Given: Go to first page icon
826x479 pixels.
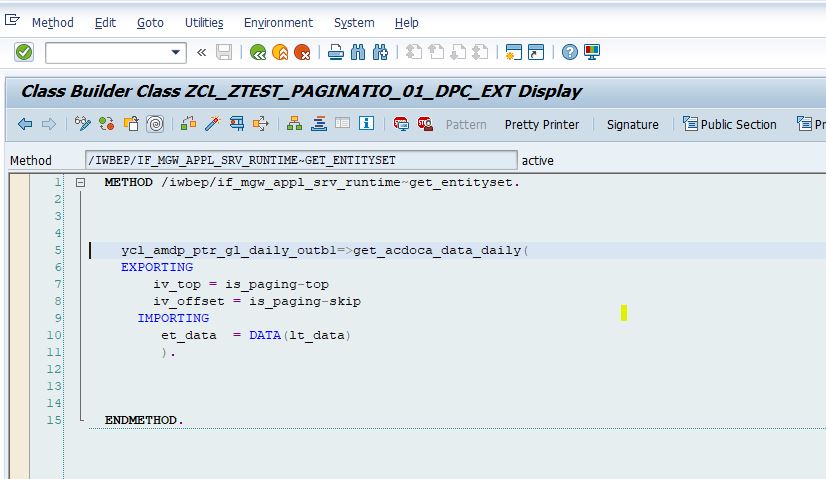Looking at the screenshot, I should click(414, 52).
